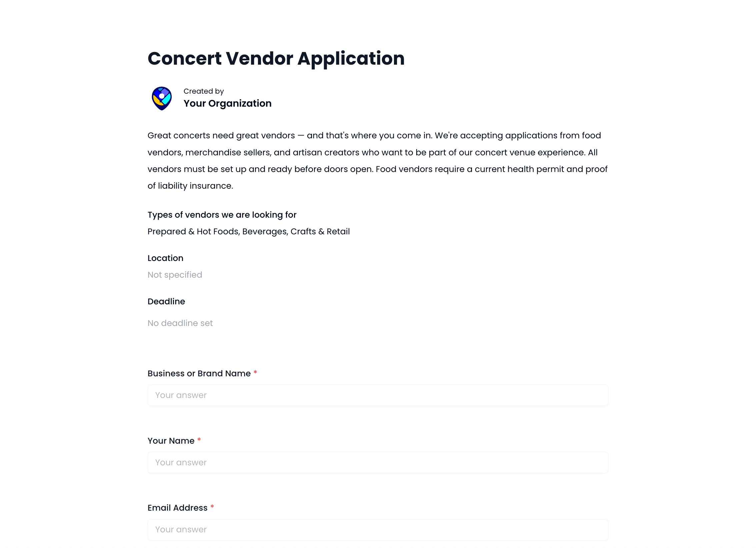Screen dimensions: 756x548
Task: Click the Location heading
Action: coord(165,258)
